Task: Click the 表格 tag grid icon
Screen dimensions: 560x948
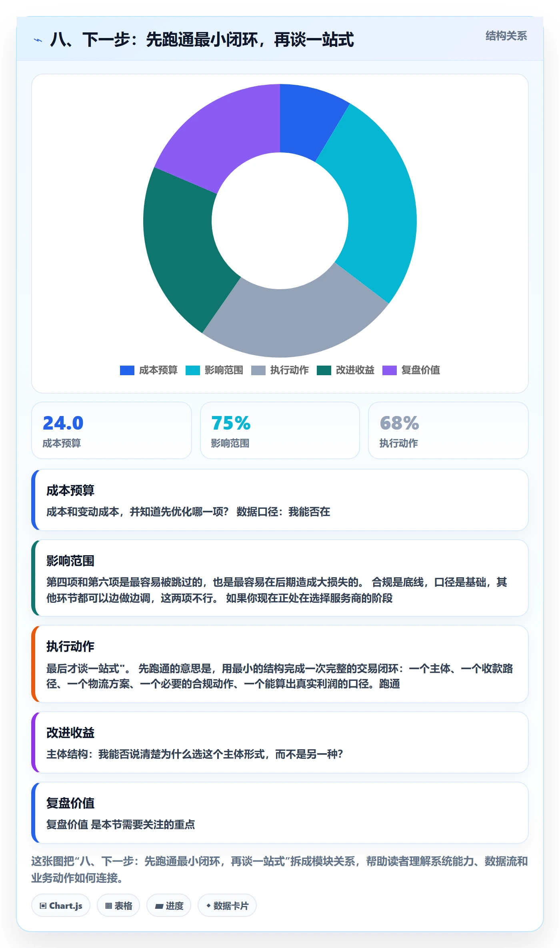Action: 108,906
